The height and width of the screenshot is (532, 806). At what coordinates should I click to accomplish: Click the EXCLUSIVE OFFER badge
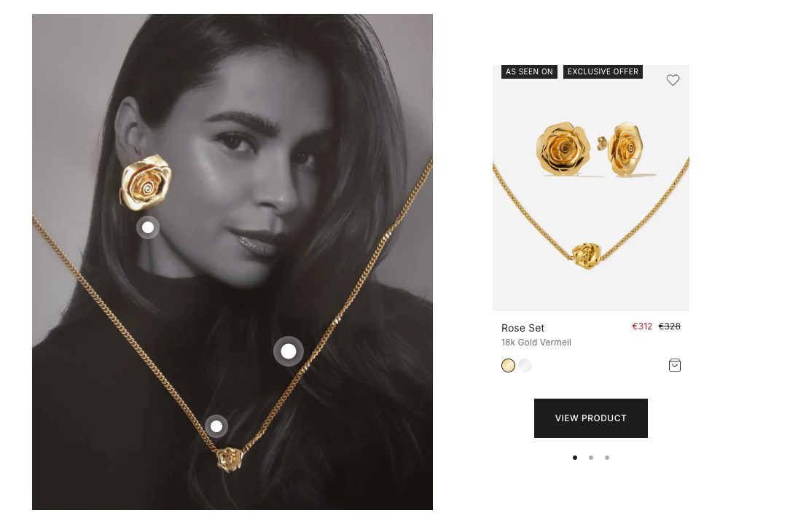603,71
